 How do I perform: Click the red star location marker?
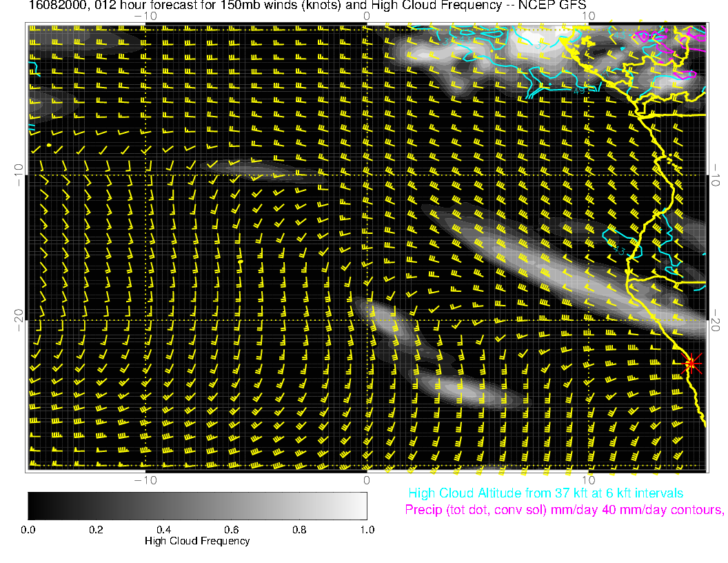click(x=691, y=363)
